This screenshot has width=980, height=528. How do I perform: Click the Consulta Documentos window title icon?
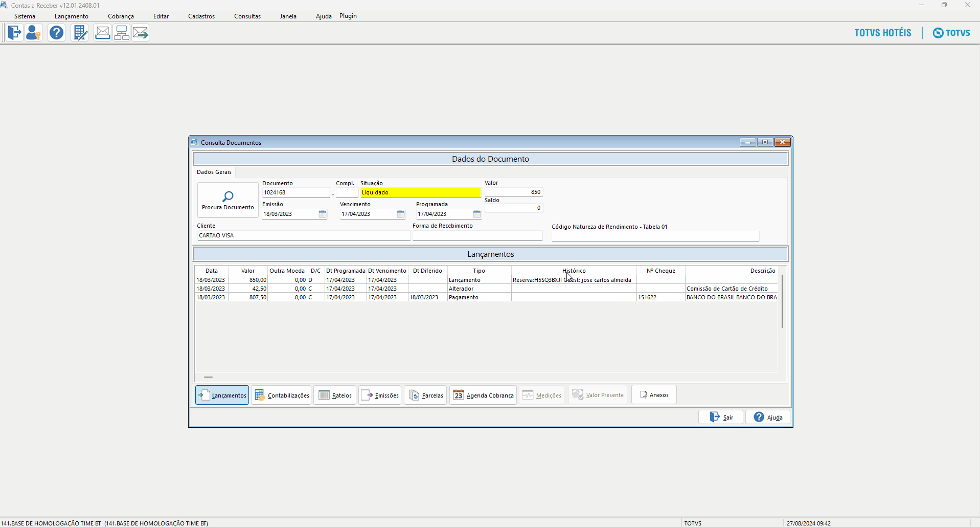pos(194,142)
